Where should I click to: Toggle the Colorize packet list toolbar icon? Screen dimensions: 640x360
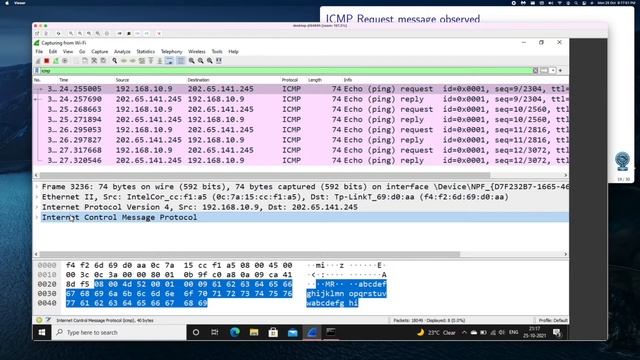(180, 61)
